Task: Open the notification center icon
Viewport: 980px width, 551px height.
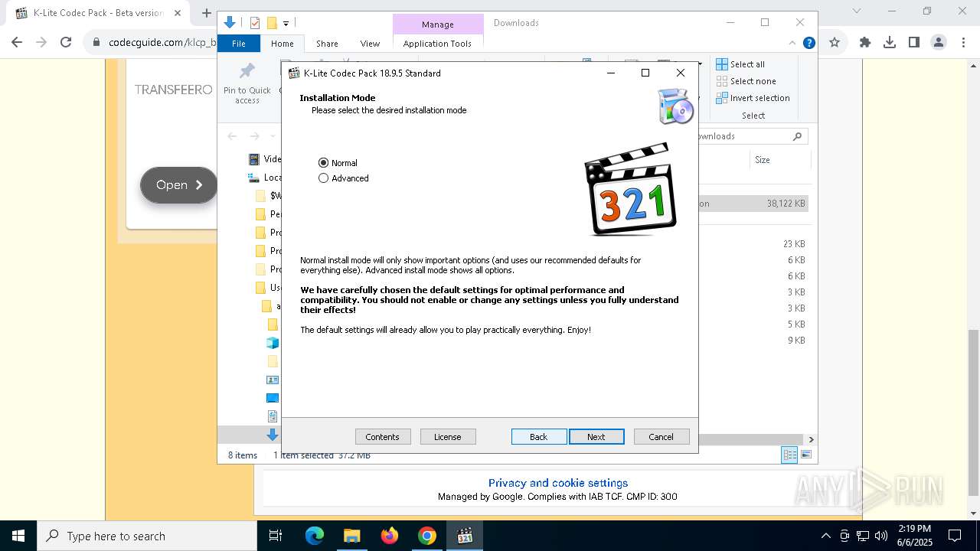Action: pyautogui.click(x=955, y=536)
